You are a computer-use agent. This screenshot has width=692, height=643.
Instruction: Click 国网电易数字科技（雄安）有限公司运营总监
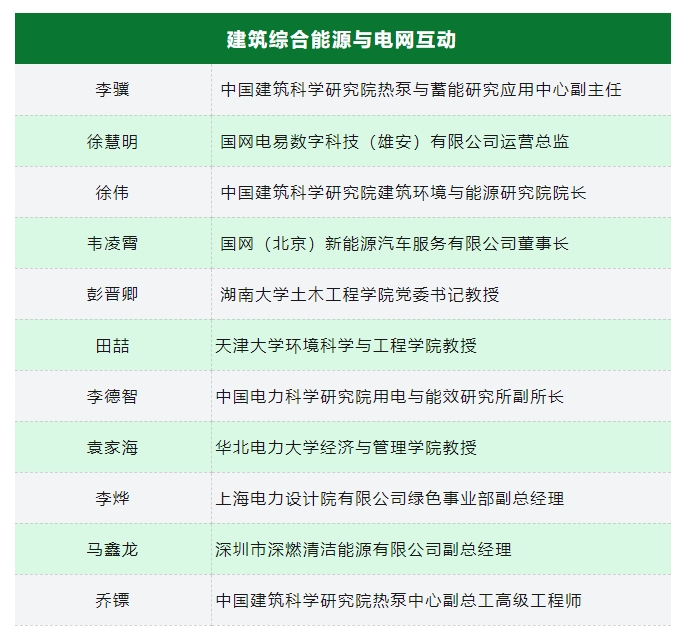point(395,142)
